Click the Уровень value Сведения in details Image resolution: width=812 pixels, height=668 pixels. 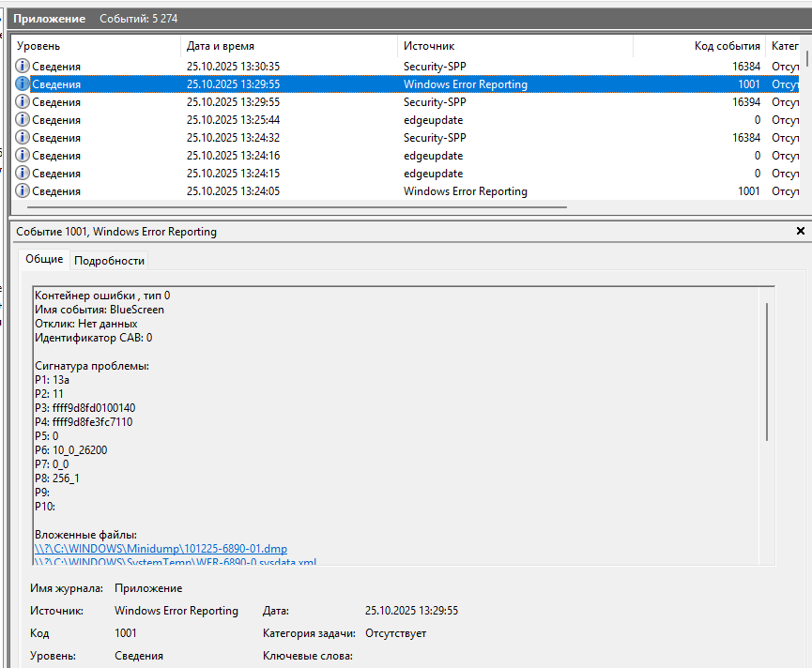click(139, 656)
